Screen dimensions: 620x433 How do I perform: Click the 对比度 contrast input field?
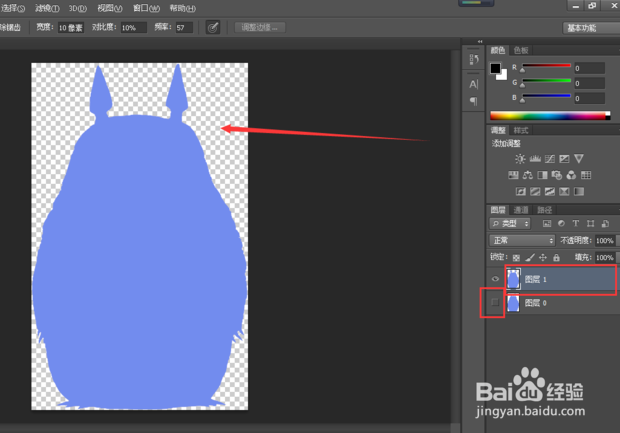point(133,28)
